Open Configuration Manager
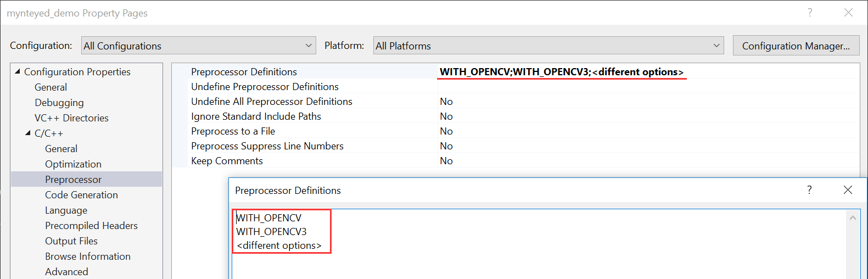The image size is (868, 279). (x=796, y=46)
